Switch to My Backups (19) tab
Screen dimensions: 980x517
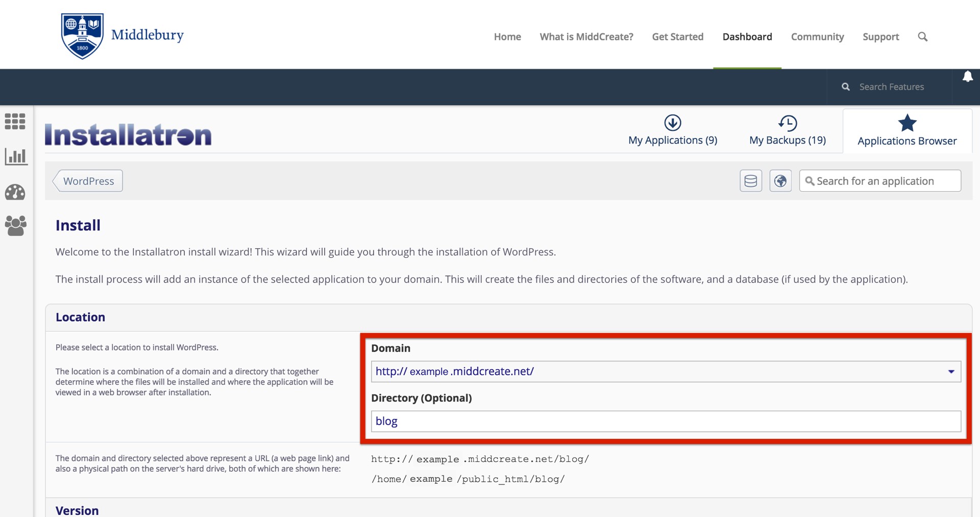[x=787, y=131]
